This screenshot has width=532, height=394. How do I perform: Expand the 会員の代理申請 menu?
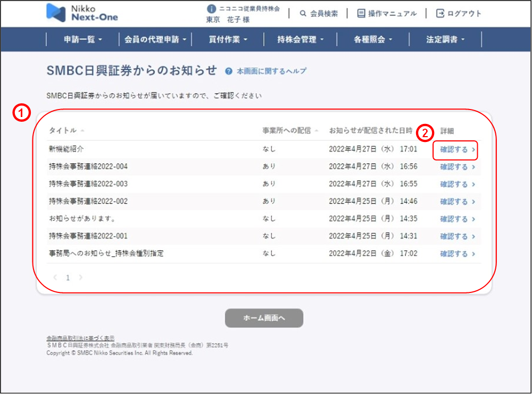pyautogui.click(x=155, y=39)
